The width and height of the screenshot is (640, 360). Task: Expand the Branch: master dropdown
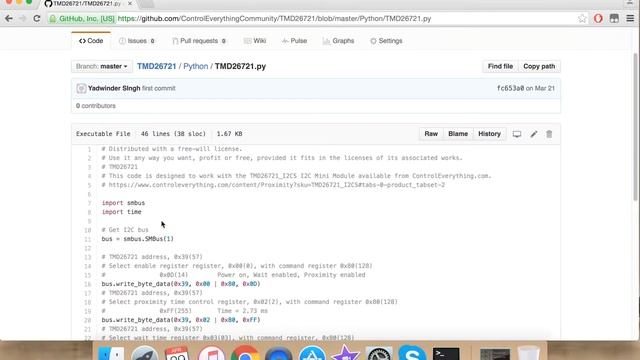coord(102,66)
